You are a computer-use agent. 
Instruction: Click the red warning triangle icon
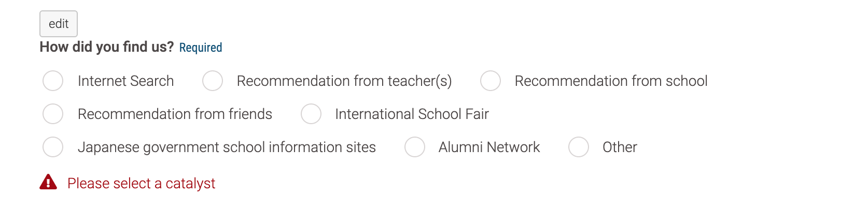point(48,182)
